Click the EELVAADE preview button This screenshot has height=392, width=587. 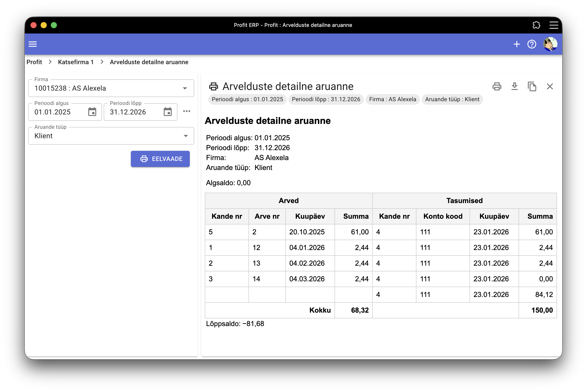[160, 159]
